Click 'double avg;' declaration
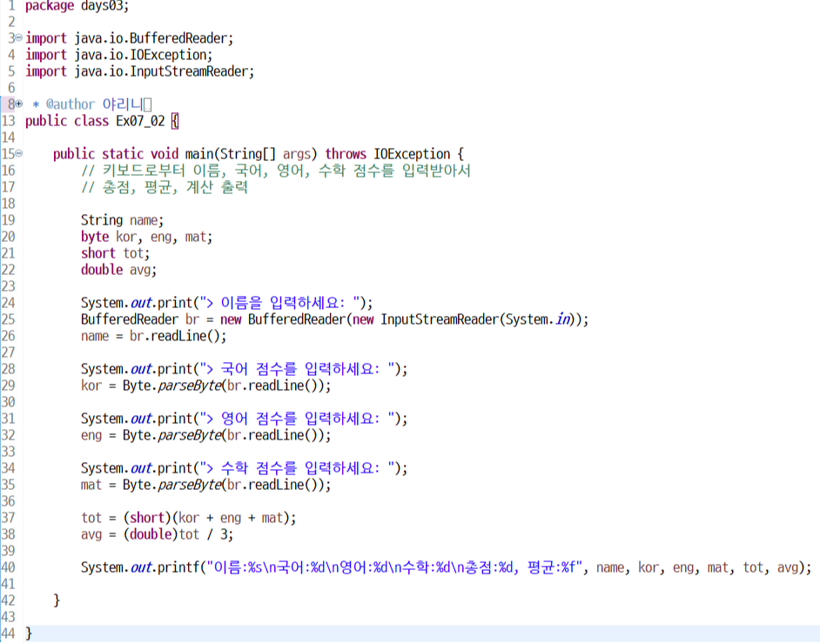This screenshot has height=644, width=820. tap(118, 270)
